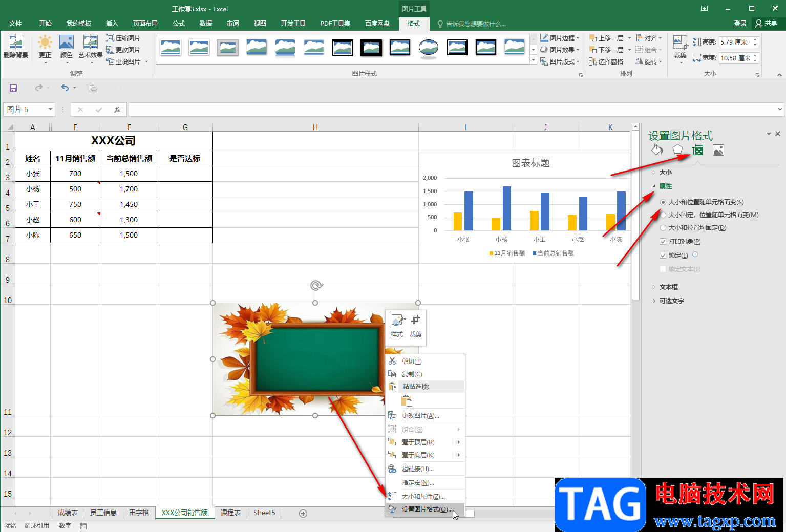This screenshot has height=532, width=786.
Task: Click the rotation handle above the picture
Action: point(316,285)
